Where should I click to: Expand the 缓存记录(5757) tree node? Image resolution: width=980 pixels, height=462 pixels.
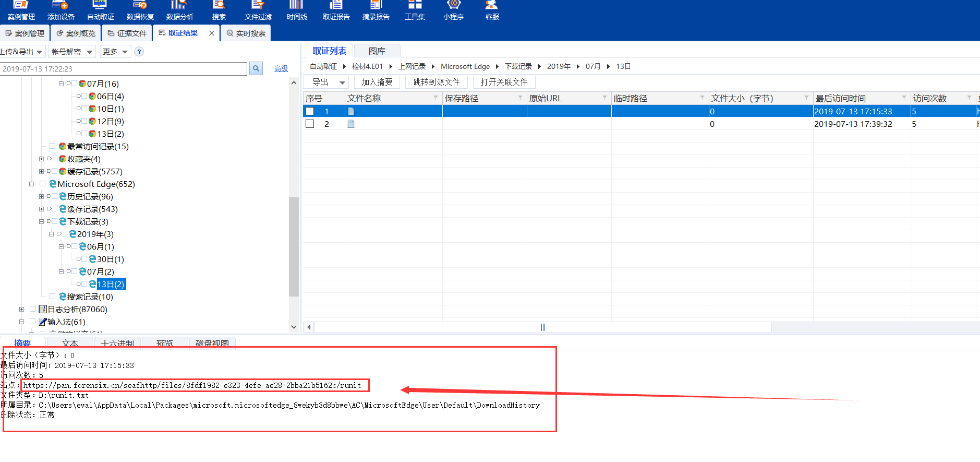click(x=41, y=171)
